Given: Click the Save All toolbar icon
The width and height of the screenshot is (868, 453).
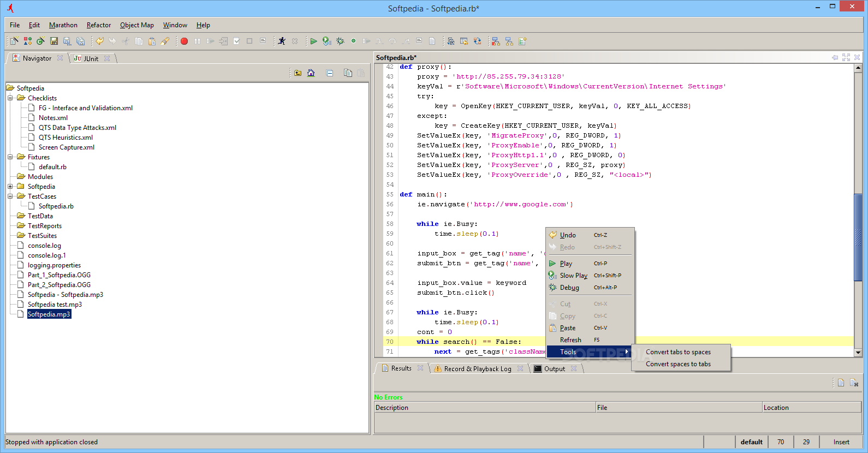Looking at the screenshot, I should (x=80, y=41).
